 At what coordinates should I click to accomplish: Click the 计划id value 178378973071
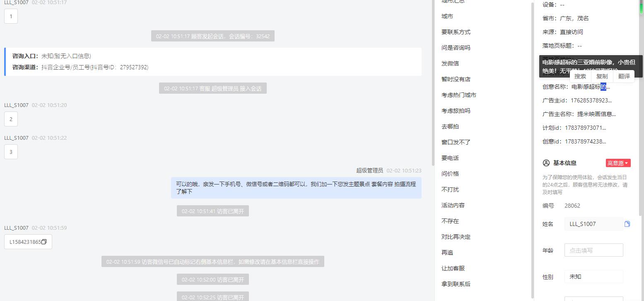[x=585, y=128]
